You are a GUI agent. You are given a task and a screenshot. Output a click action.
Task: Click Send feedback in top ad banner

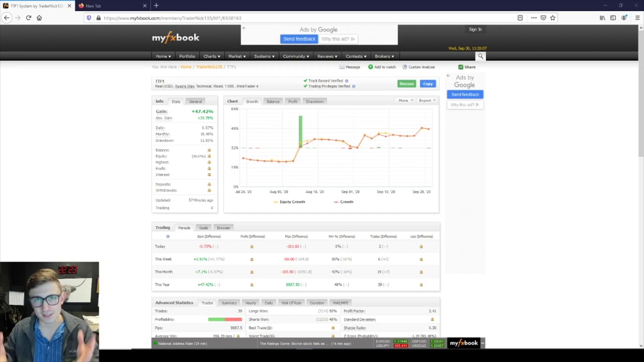pos(299,39)
